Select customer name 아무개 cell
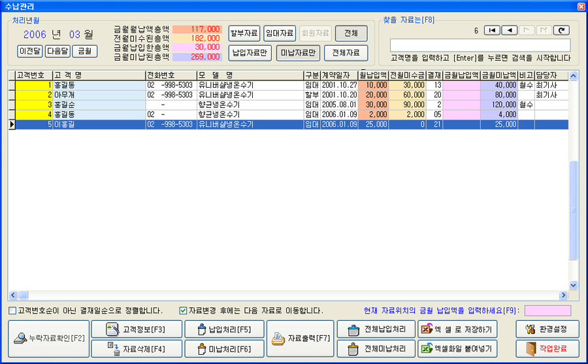Screen dimensions: 588x364 tap(99, 95)
